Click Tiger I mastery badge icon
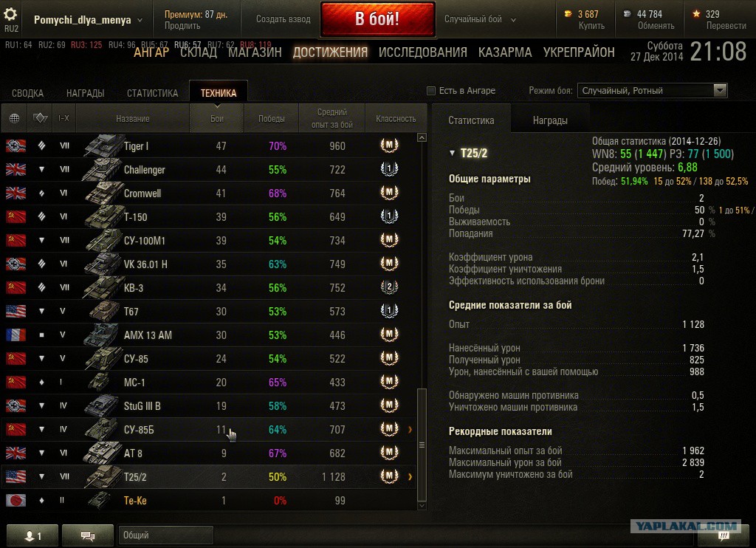This screenshot has height=548, width=756. click(x=389, y=145)
